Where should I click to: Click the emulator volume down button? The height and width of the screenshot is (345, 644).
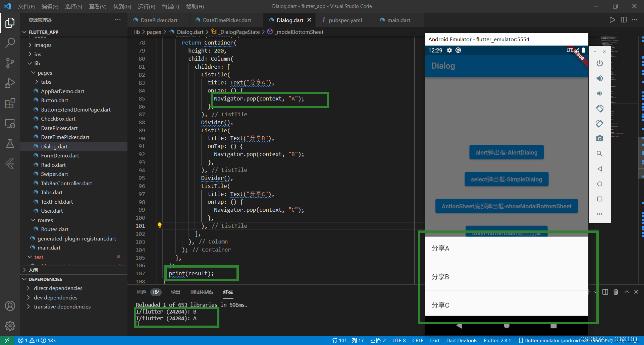[600, 93]
